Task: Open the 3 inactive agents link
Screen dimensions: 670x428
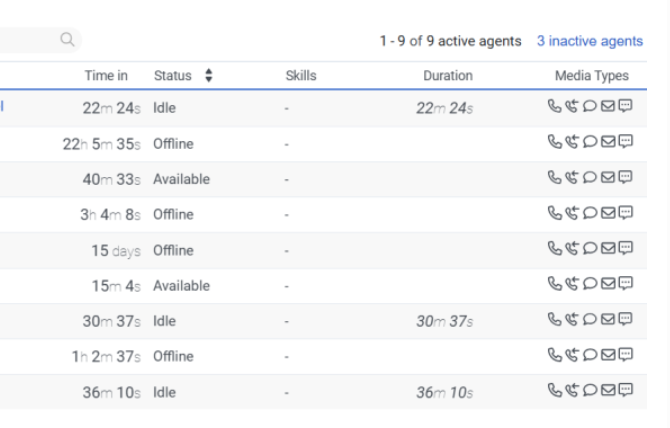Action: point(589,41)
